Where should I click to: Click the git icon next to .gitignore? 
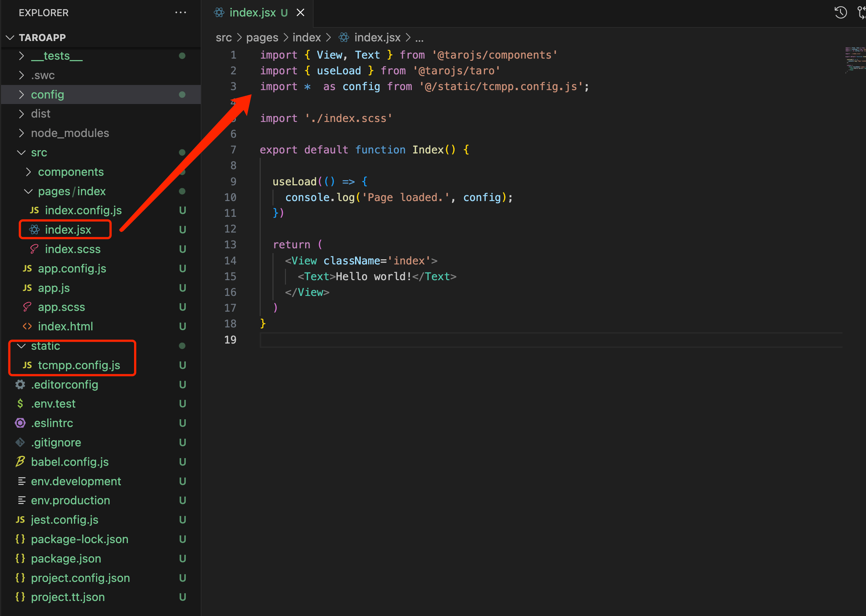(x=20, y=442)
